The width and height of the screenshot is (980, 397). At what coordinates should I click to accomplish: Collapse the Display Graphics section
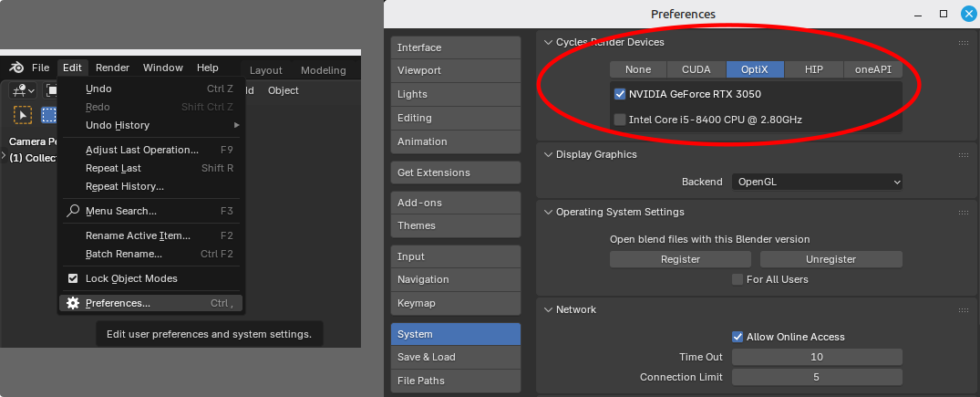click(547, 154)
